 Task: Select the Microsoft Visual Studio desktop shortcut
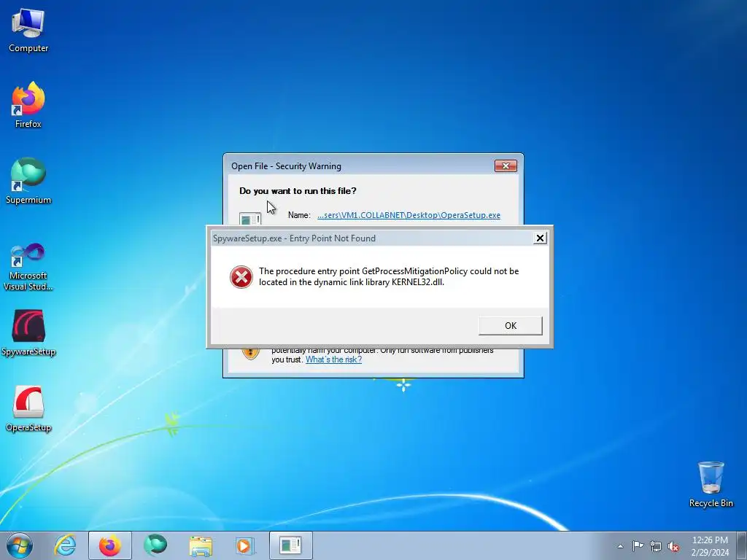pyautogui.click(x=28, y=267)
